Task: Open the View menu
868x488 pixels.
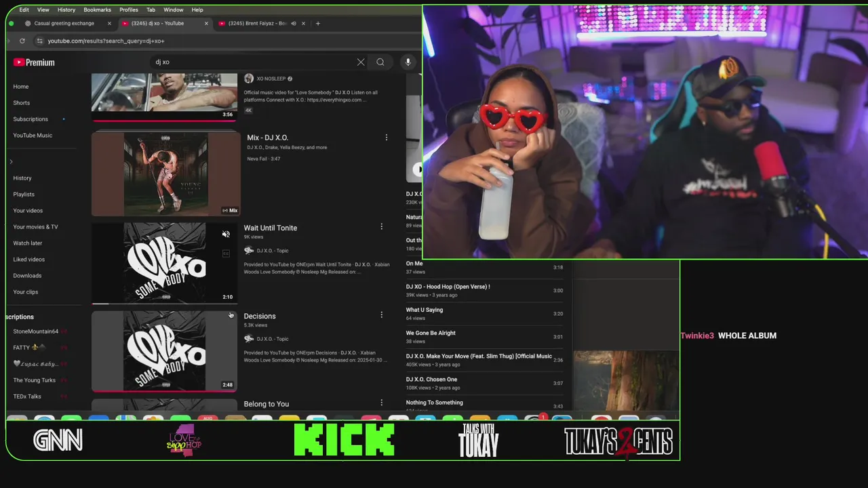Action: (x=43, y=9)
